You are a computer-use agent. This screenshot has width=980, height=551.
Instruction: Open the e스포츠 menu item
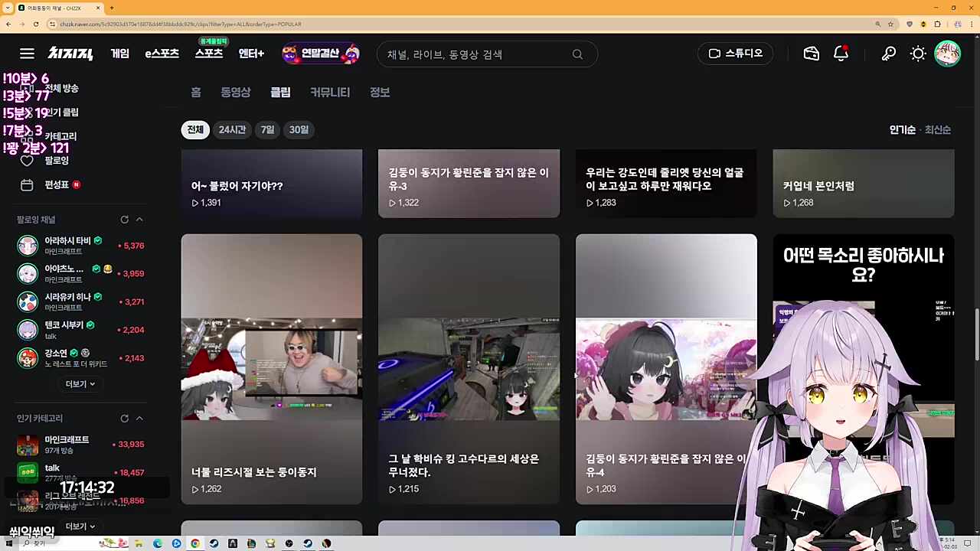tap(162, 54)
